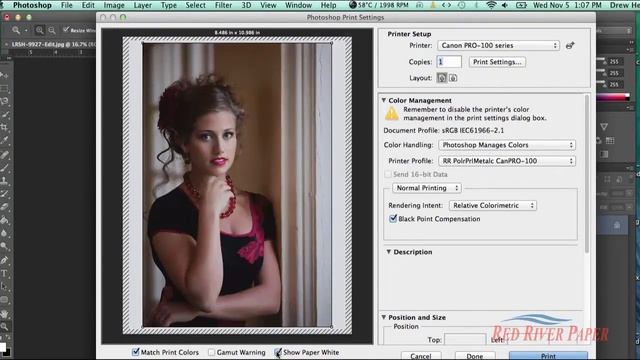Open the Printer dropdown Canon PRO-100 series
The width and height of the screenshot is (640, 360).
498,45
